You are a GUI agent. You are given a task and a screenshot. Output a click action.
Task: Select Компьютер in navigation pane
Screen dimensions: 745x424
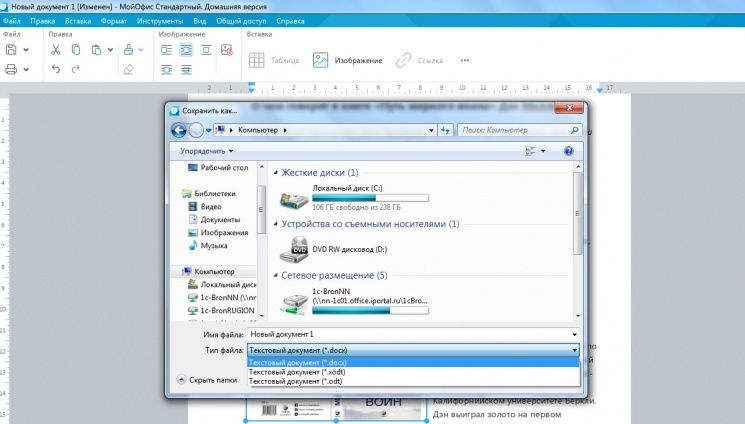coord(208,271)
